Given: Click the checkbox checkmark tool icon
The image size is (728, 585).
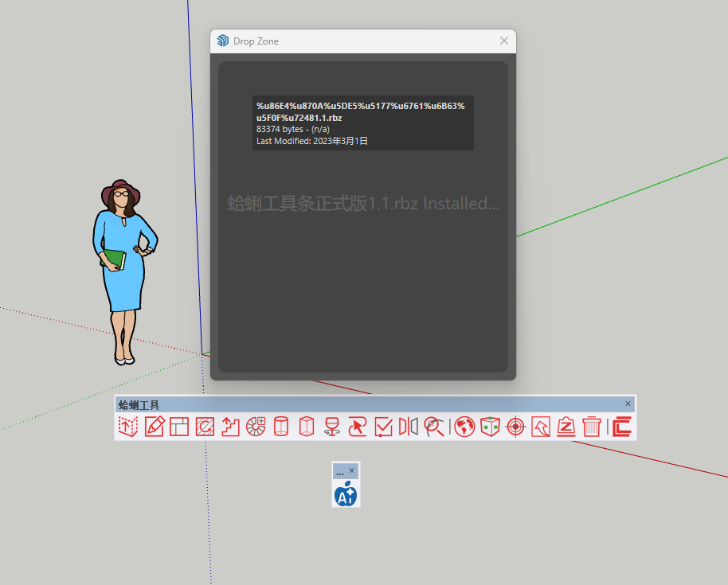Looking at the screenshot, I should click(x=383, y=427).
